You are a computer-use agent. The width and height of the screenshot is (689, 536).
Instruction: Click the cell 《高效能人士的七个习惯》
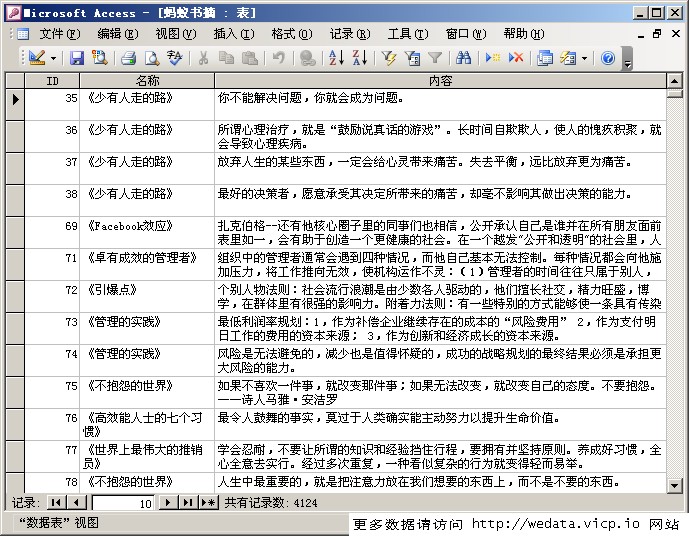click(x=147, y=425)
